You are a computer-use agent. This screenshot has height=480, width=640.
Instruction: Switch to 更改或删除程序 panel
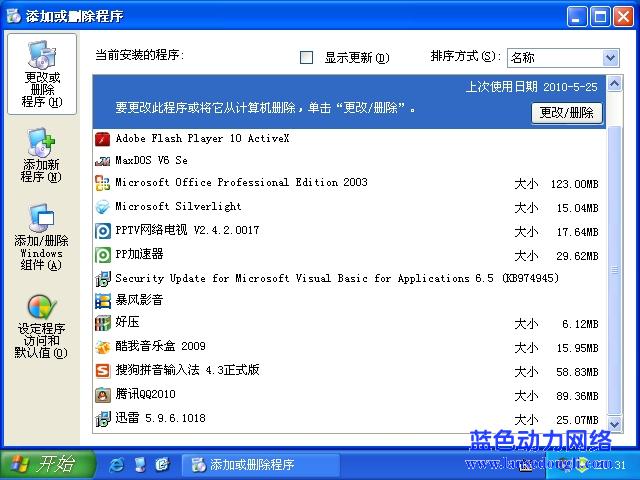pos(41,75)
